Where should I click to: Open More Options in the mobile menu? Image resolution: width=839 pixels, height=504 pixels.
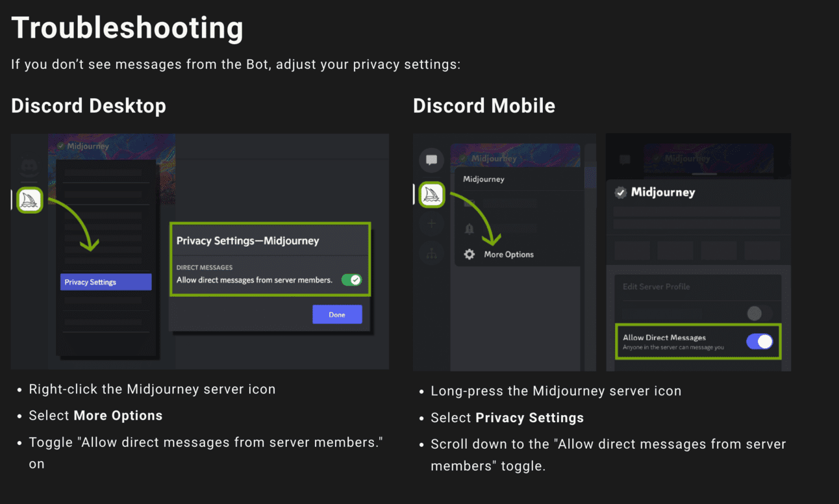(x=508, y=255)
